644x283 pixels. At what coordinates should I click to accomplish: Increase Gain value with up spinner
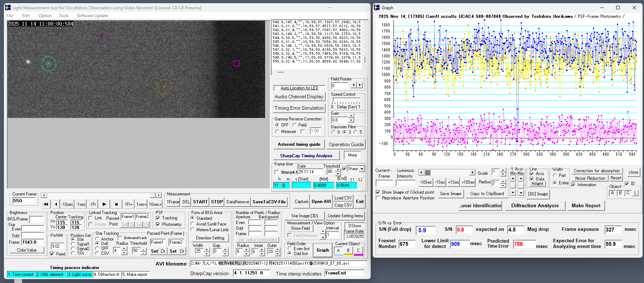click(351, 116)
